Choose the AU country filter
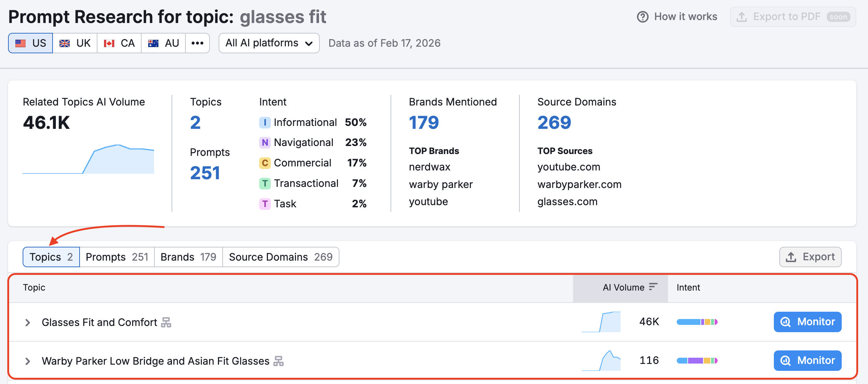 (x=164, y=43)
